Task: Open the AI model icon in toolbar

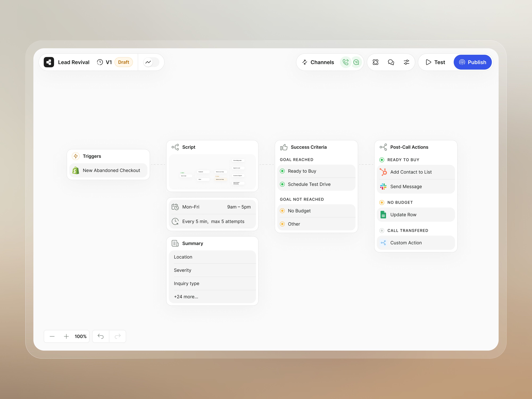Action: coord(375,62)
